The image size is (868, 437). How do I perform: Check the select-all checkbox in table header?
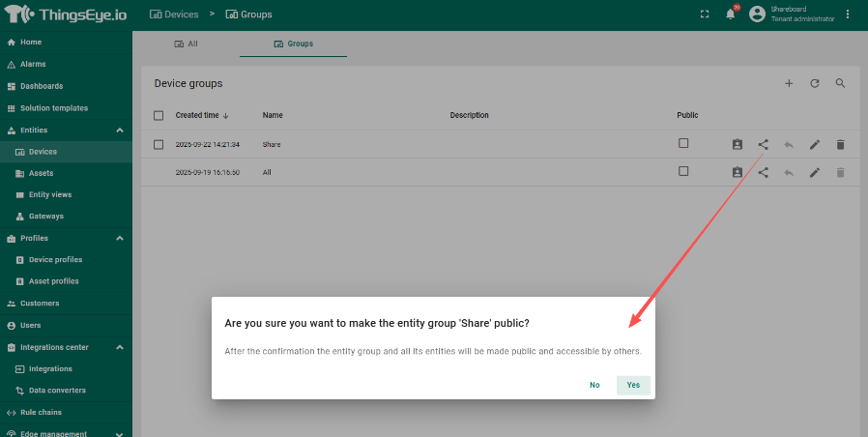pos(159,115)
